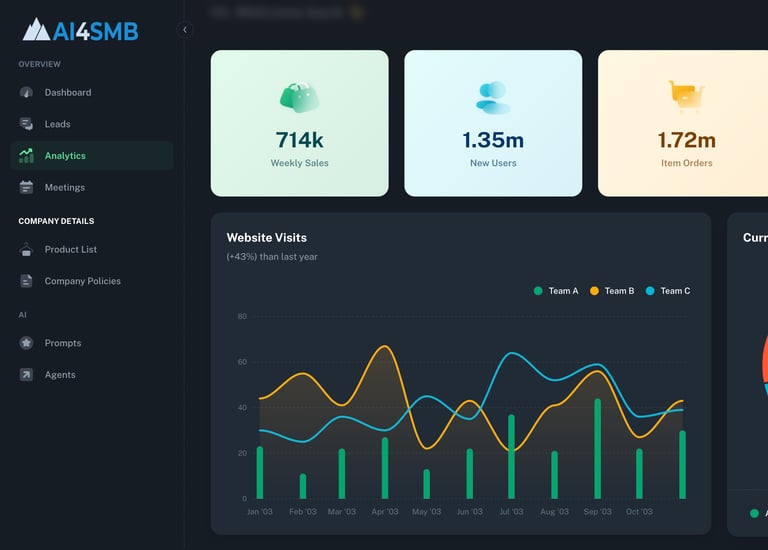The image size is (768, 550).
Task: Click the OVERVIEW section heading
Action: [40, 64]
